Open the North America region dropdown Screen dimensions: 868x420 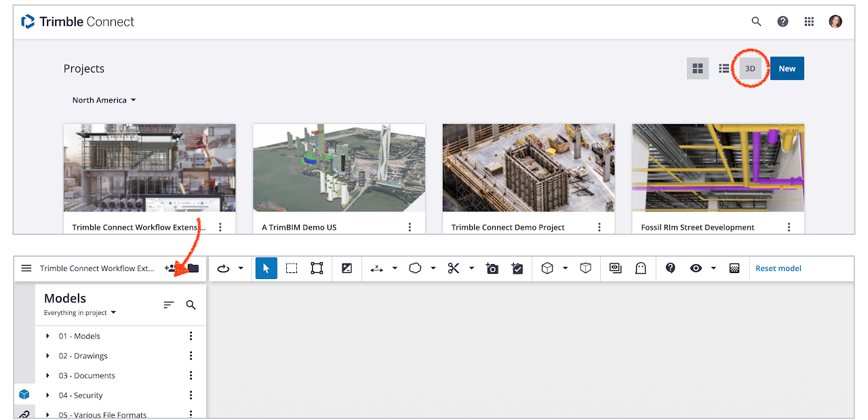[x=104, y=100]
